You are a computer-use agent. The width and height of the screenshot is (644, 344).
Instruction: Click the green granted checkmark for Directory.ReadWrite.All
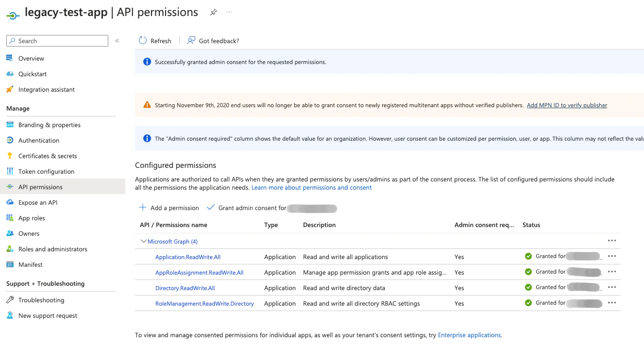528,287
